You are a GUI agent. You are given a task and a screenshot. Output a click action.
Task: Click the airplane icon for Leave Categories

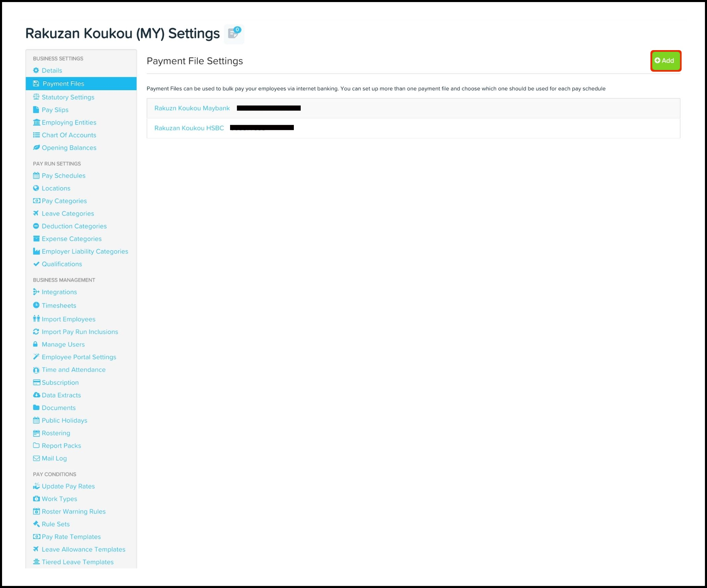(x=36, y=213)
